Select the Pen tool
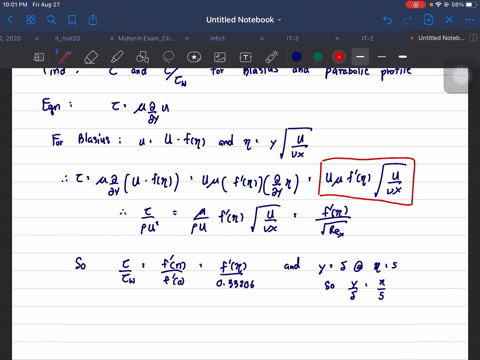The width and height of the screenshot is (480, 360). click(x=64, y=57)
